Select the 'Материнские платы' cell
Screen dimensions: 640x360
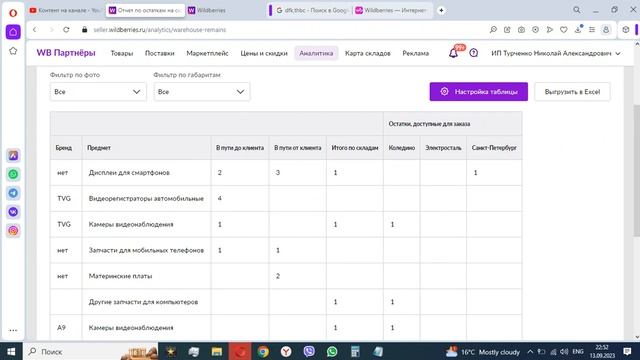pos(147,276)
